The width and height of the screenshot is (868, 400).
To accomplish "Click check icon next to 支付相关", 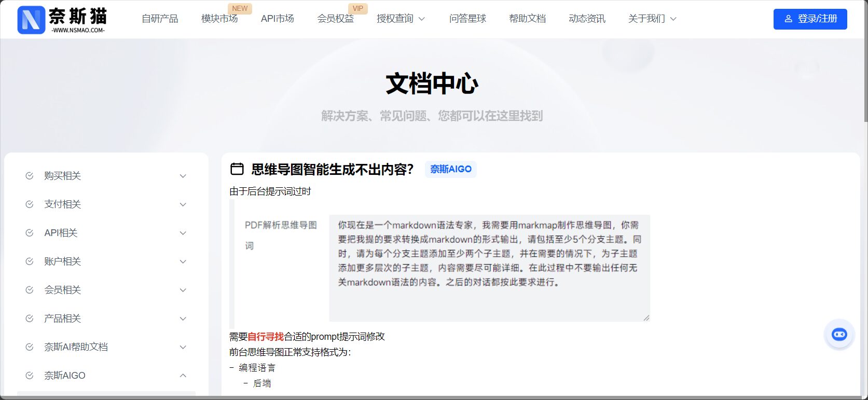I will [30, 204].
